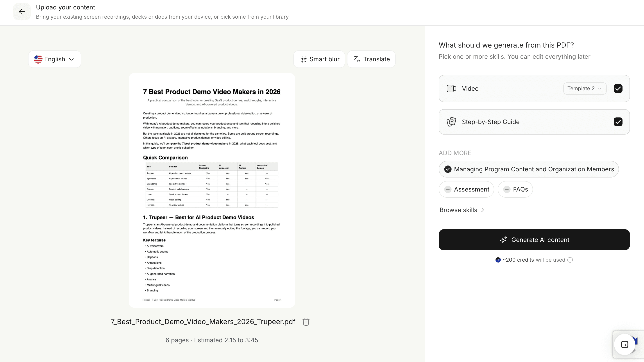Open the English language dropdown
644x362 pixels.
click(x=54, y=59)
